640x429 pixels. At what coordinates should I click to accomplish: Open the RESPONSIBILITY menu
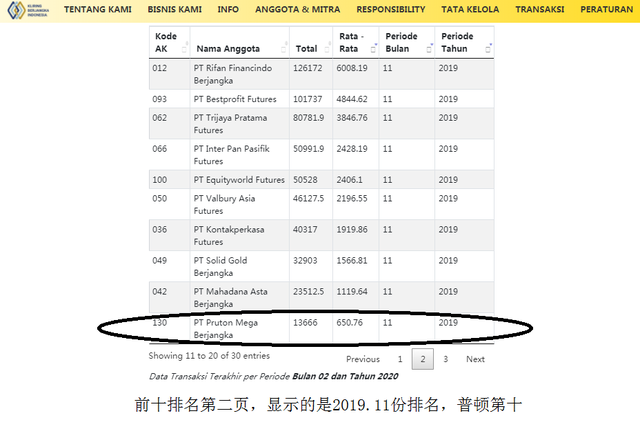point(391,9)
